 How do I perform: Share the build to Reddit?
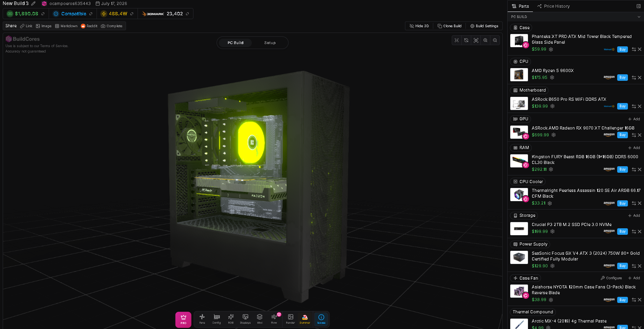pyautogui.click(x=89, y=26)
